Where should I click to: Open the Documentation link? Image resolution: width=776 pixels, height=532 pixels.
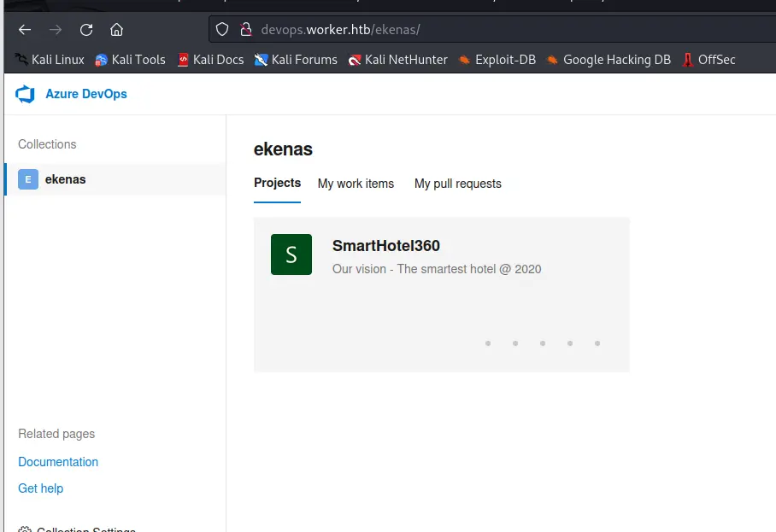(x=58, y=462)
